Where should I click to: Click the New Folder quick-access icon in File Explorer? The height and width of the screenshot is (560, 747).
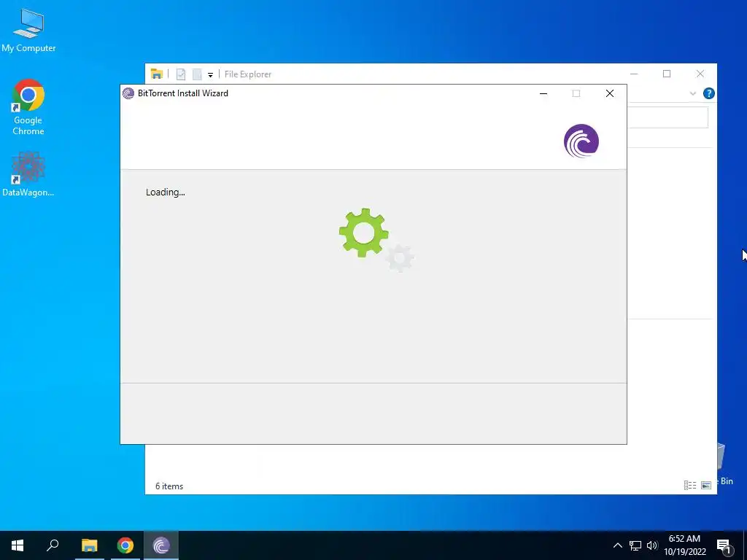coord(197,74)
